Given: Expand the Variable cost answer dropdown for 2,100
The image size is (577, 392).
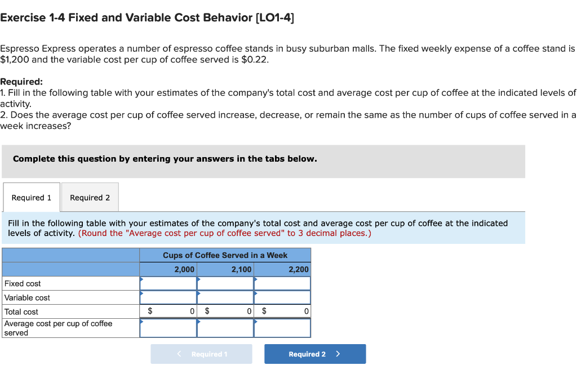Looking at the screenshot, I should (199, 293).
